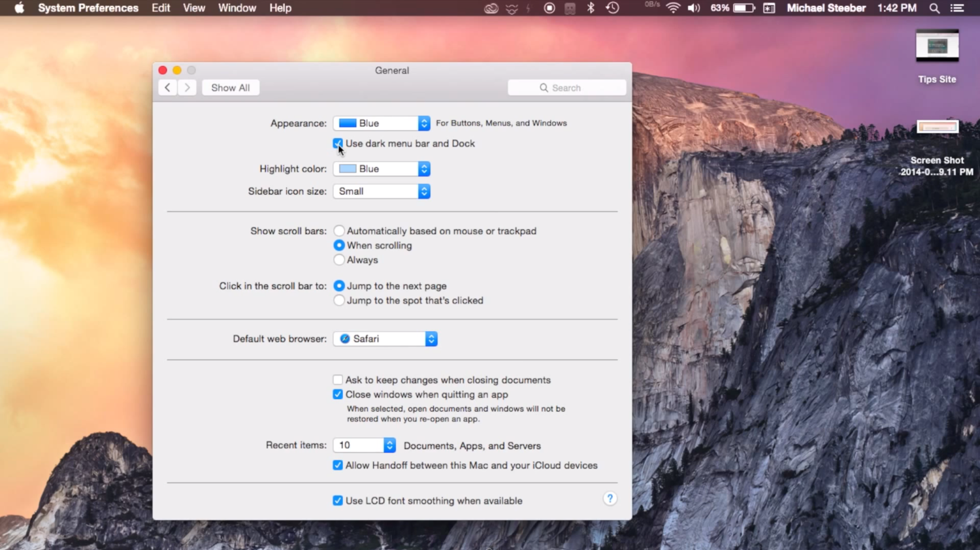
Task: Select Always show scroll bars option
Action: coord(339,260)
